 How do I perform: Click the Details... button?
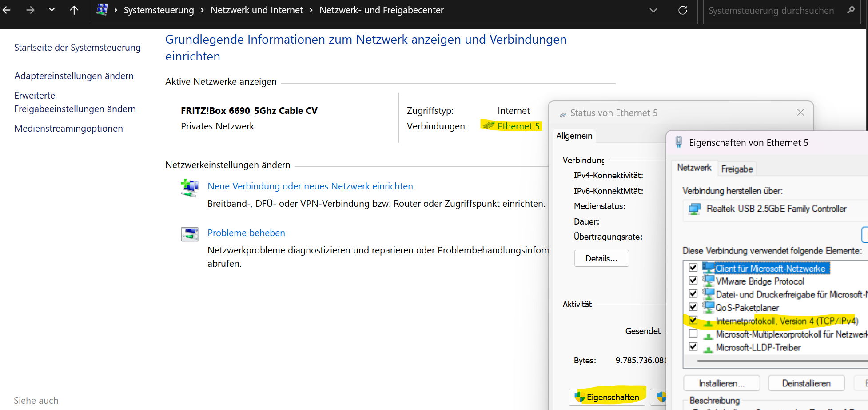(x=601, y=258)
